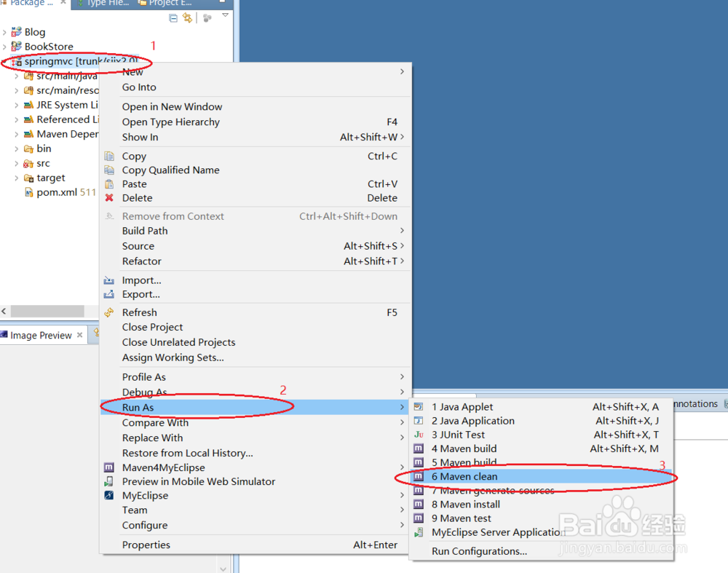Select Open Type Hierarchy
The width and height of the screenshot is (728, 573).
256,122
